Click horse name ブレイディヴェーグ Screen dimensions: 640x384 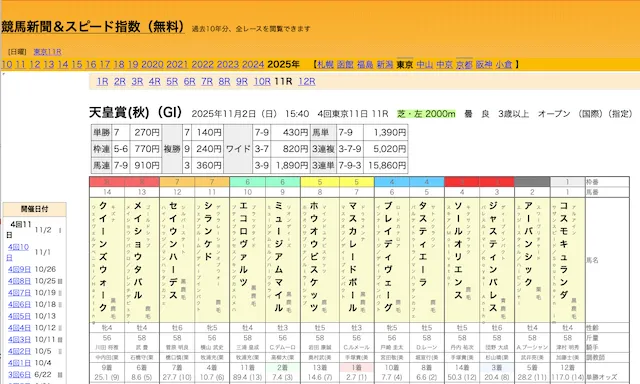pyautogui.click(x=388, y=257)
